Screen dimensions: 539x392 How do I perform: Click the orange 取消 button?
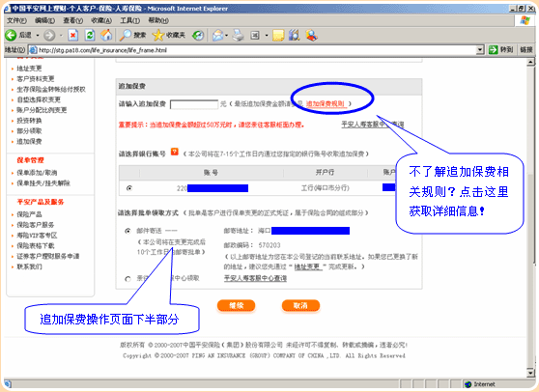300,305
